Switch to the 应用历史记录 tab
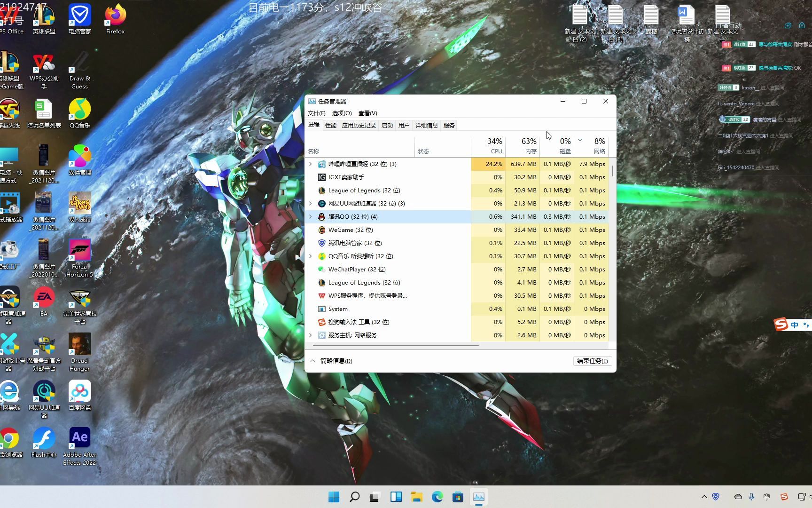This screenshot has width=812, height=508. pyautogui.click(x=359, y=125)
